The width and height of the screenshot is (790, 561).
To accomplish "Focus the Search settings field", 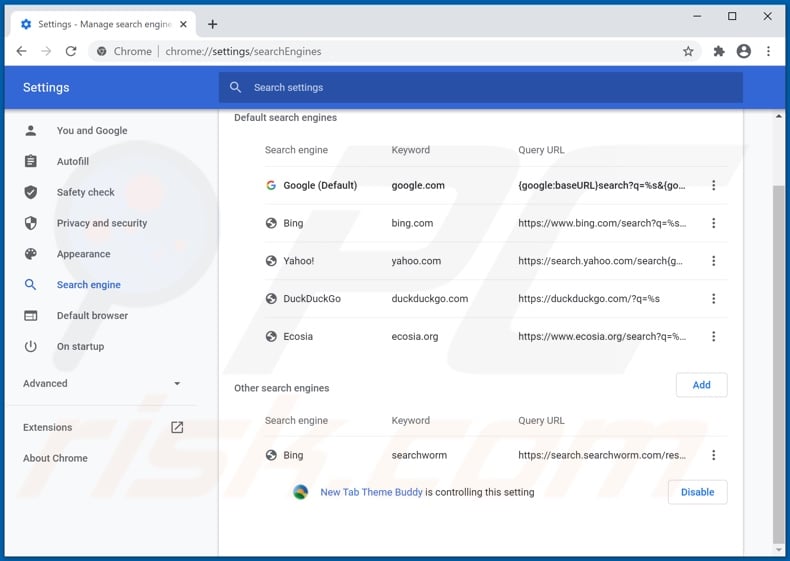I will [x=481, y=87].
